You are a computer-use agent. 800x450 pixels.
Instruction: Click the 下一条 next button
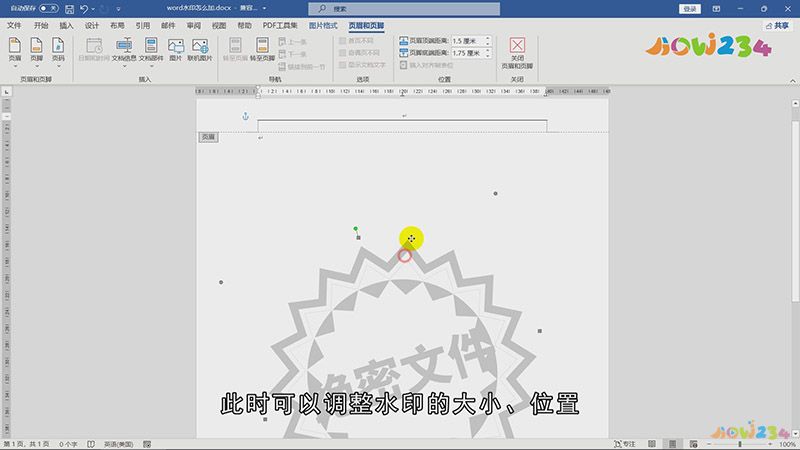pyautogui.click(x=293, y=54)
